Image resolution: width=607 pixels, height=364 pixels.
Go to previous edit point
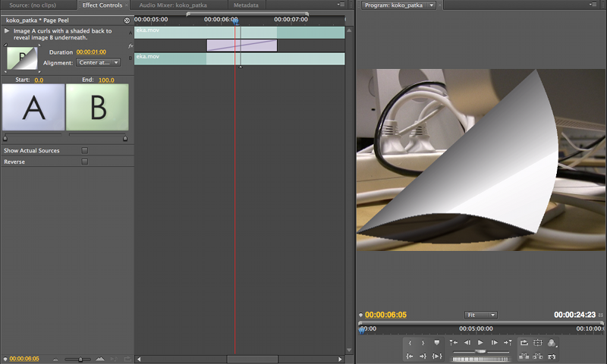pyautogui.click(x=453, y=343)
